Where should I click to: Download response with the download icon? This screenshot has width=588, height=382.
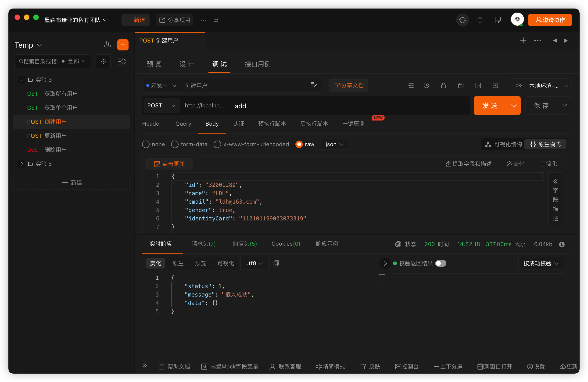pyautogui.click(x=562, y=244)
